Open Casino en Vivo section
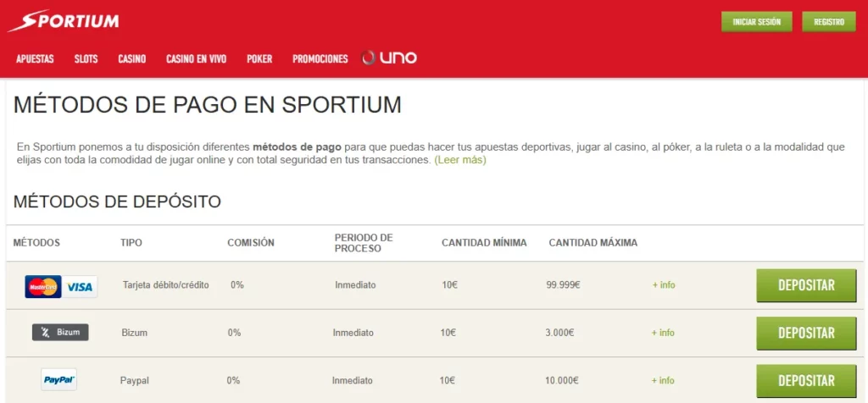 tap(197, 58)
